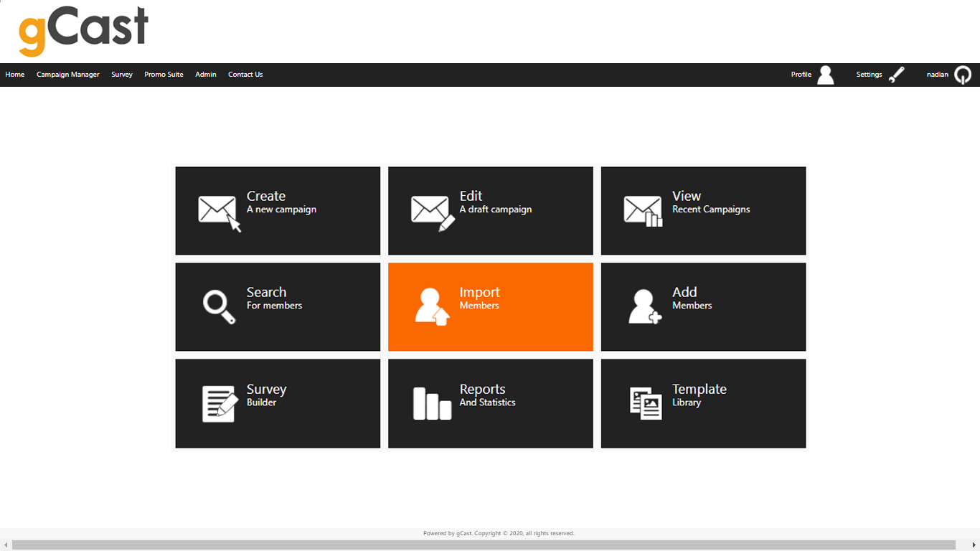Open the highlighted Import Members tile
The height and width of the screenshot is (551, 980).
tap(490, 307)
